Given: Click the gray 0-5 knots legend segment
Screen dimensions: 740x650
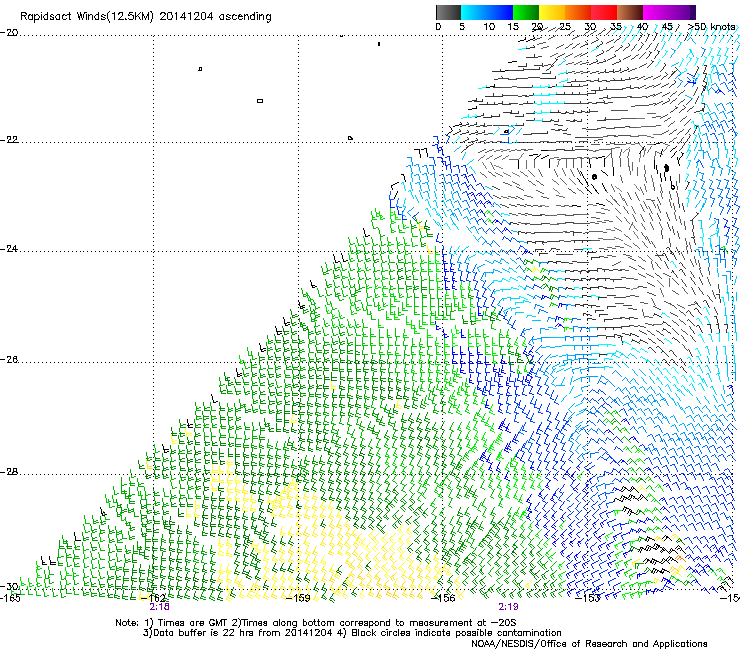Looking at the screenshot, I should (448, 12).
